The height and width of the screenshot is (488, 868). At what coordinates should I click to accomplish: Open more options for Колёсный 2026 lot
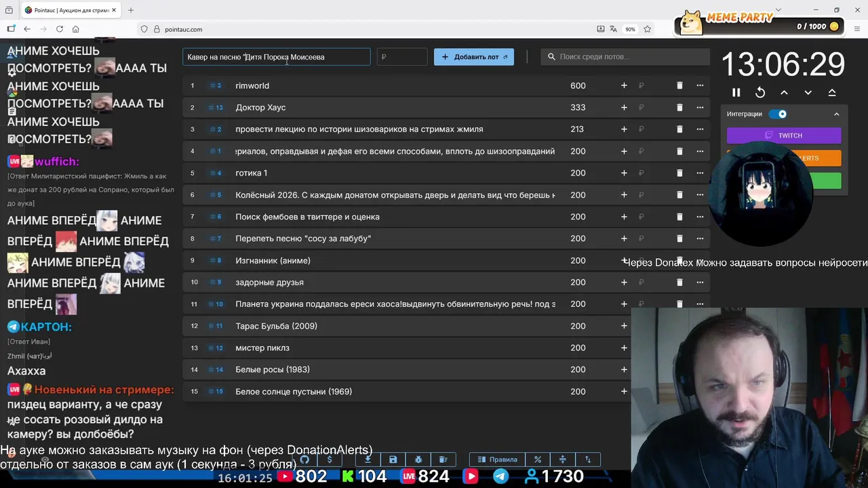(700, 195)
